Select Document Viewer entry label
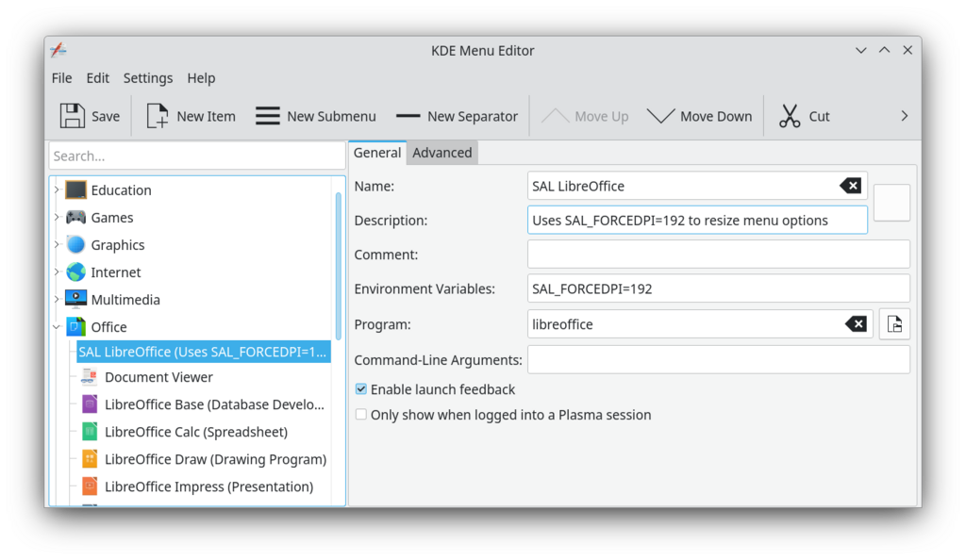This screenshot has width=966, height=560. click(x=158, y=376)
